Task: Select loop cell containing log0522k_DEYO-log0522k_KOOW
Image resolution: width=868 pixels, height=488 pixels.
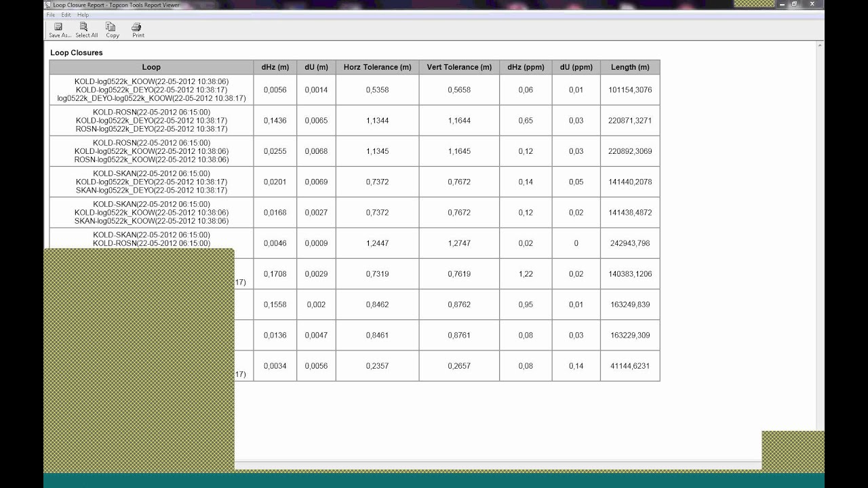Action: [151, 89]
